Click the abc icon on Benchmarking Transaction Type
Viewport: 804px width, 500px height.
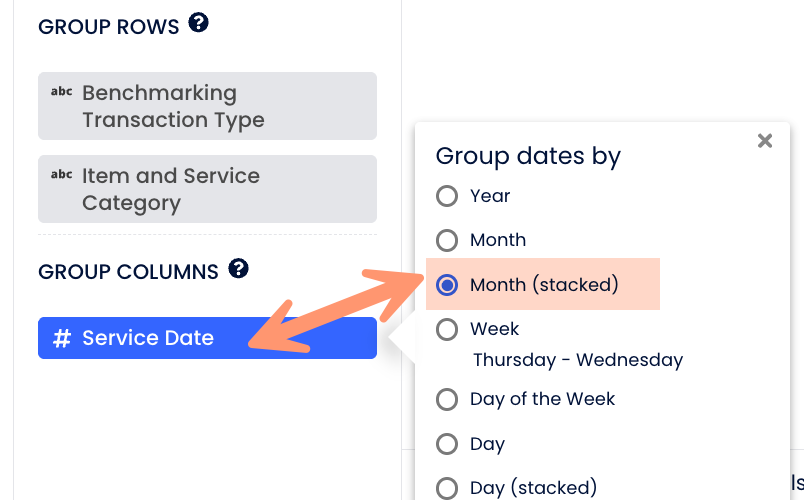click(x=61, y=92)
